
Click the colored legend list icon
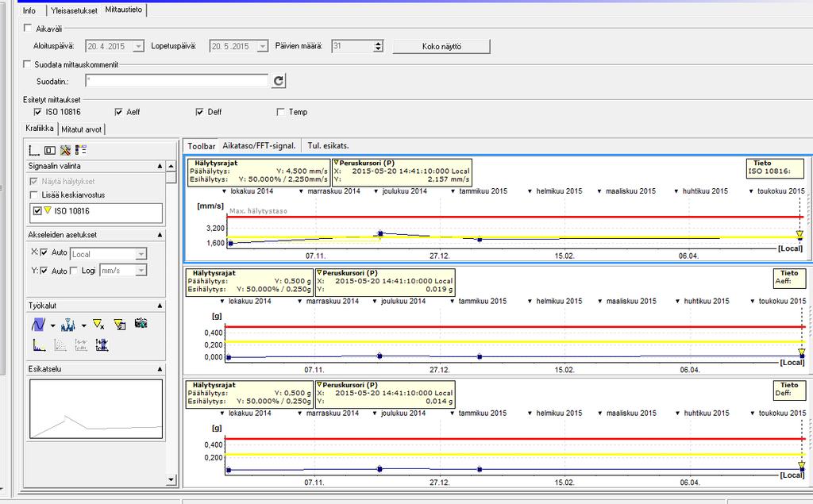[81, 150]
